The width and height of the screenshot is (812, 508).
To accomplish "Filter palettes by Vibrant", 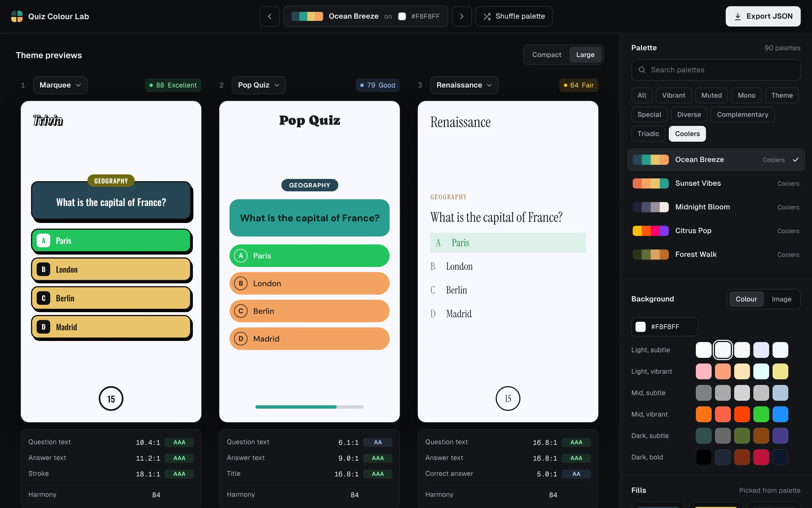I will tap(673, 95).
